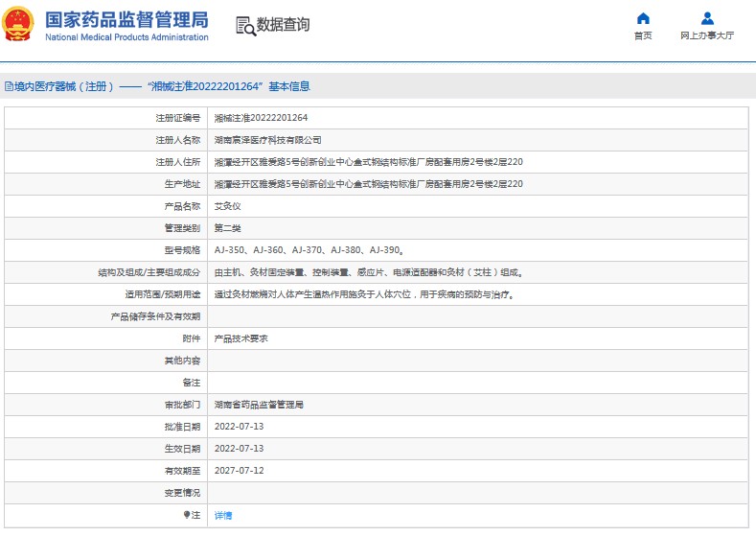756x536 pixels.
Task: Click the 有效期至 row label
Action: (182, 471)
